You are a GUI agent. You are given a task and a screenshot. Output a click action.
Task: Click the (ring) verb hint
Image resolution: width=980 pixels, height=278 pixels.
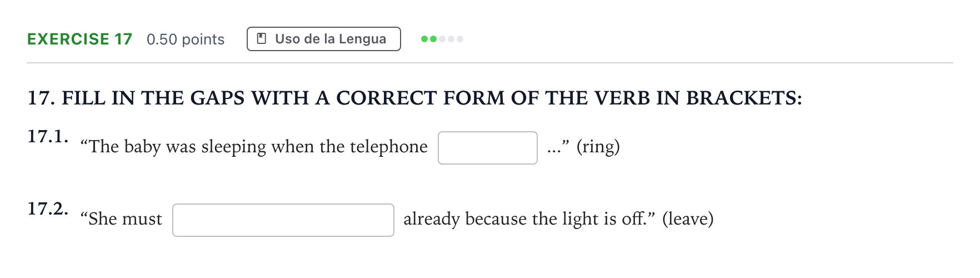click(x=598, y=147)
